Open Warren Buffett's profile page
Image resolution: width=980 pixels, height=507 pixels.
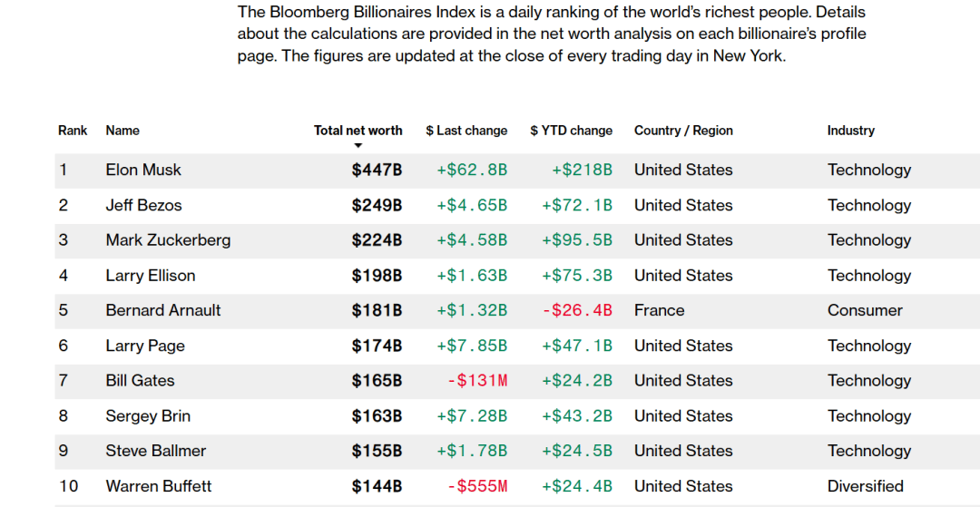159,486
